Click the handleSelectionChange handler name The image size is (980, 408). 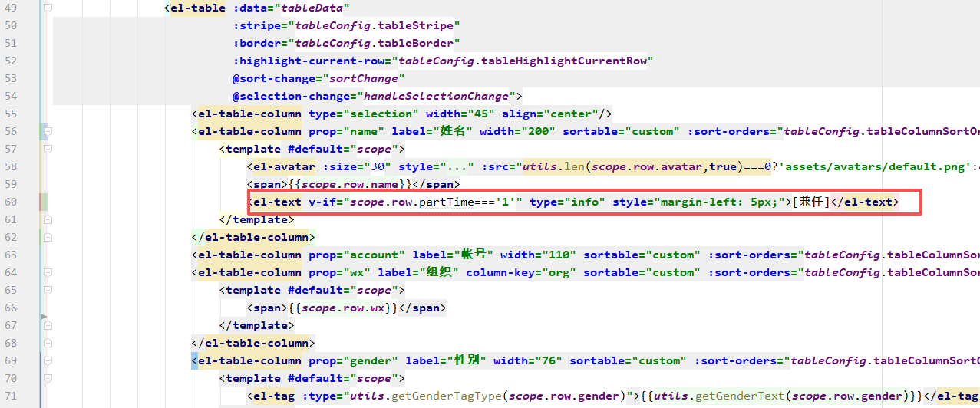(x=436, y=97)
